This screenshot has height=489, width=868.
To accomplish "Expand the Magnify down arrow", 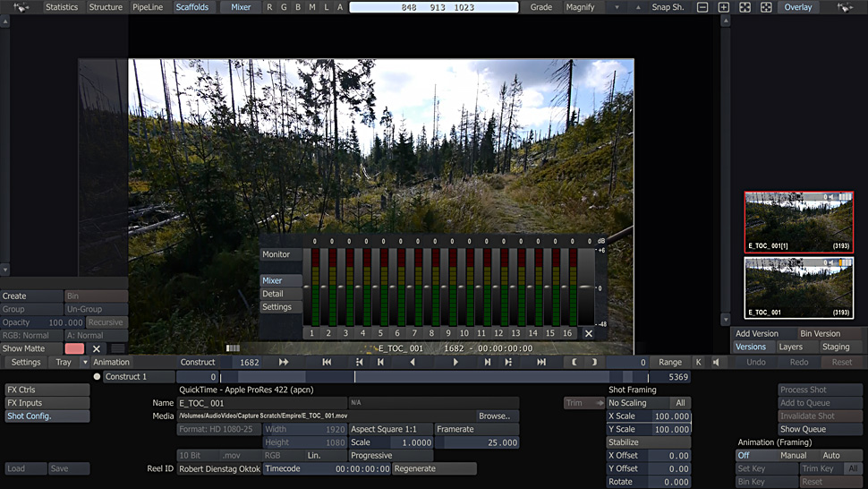I will pyautogui.click(x=616, y=7).
